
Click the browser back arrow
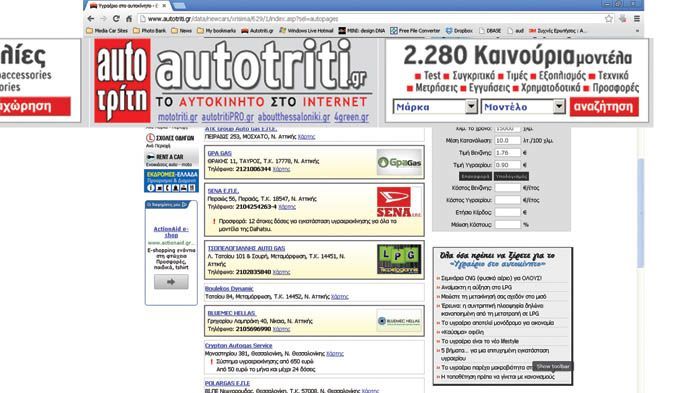(x=91, y=19)
